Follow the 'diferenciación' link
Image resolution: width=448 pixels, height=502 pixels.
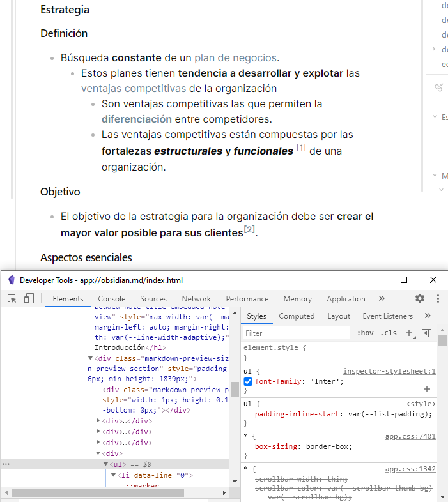coord(137,119)
